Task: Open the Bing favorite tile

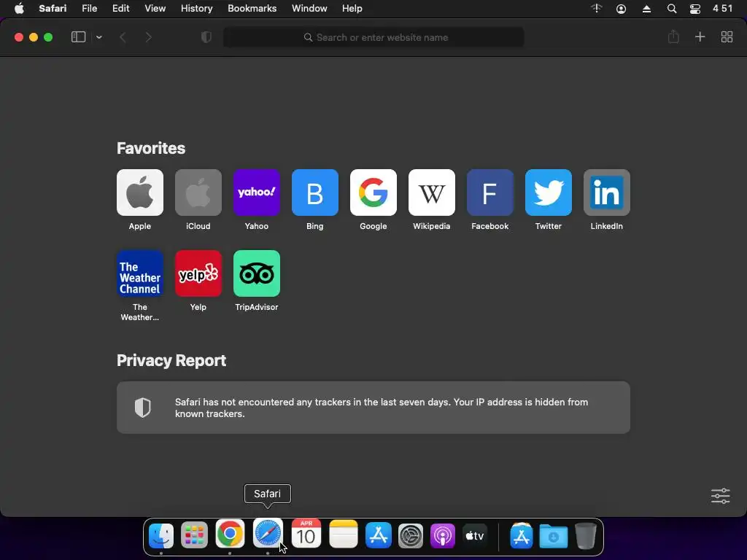Action: pos(315,192)
